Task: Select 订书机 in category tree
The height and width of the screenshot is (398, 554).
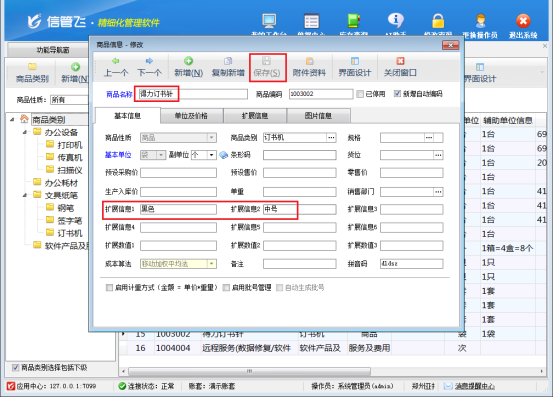Action: point(70,233)
